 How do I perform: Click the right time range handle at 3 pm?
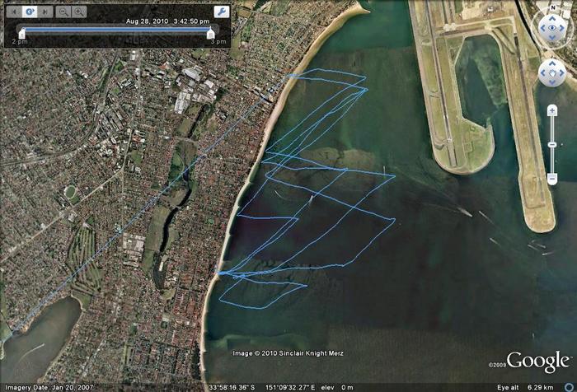point(211,34)
